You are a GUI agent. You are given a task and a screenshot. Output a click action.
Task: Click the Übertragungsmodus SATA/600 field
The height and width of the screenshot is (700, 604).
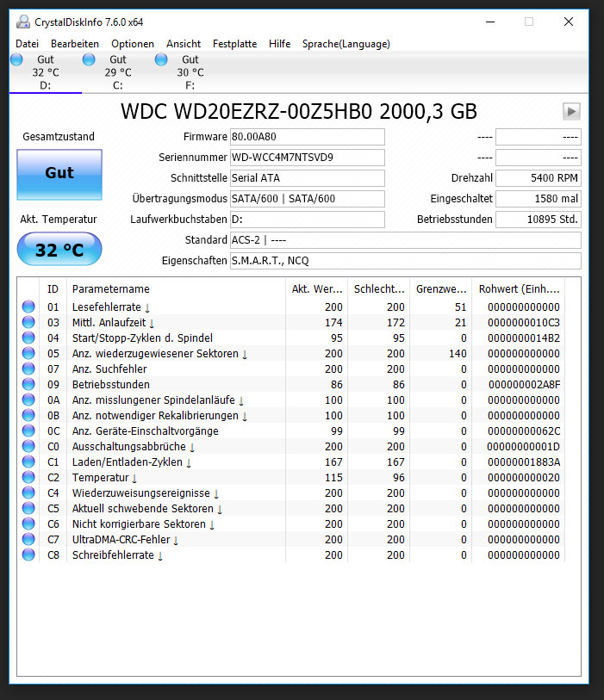click(307, 199)
